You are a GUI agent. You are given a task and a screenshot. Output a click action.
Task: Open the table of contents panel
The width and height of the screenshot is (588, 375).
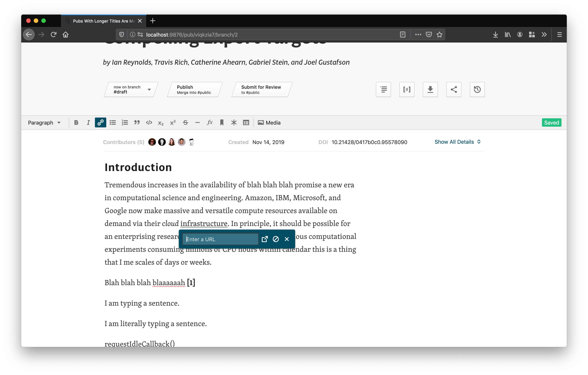point(383,89)
